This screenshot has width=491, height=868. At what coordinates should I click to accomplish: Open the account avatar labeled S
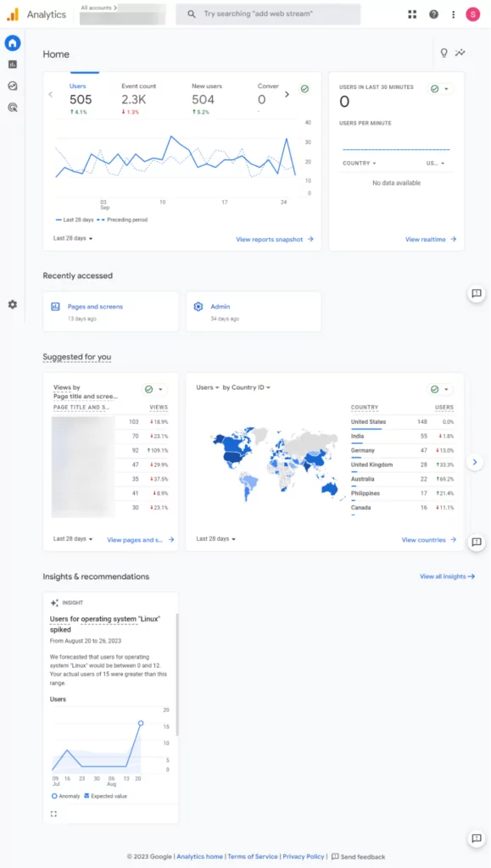[472, 14]
